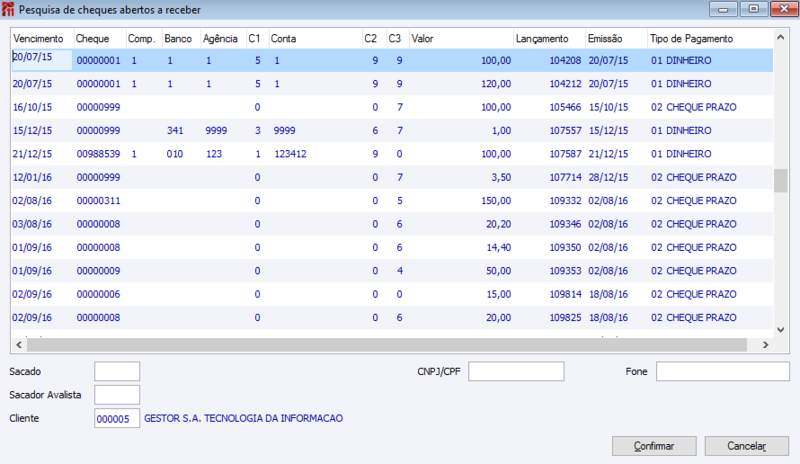Click the Cancelar button
The width and height of the screenshot is (800, 464).
746,446
